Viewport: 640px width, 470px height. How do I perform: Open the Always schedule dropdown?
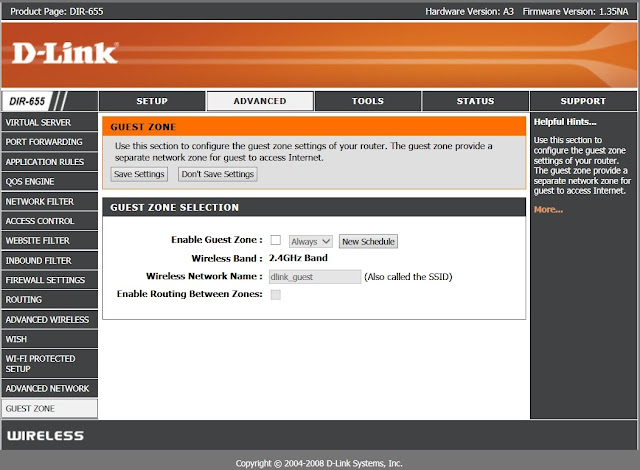coord(311,242)
